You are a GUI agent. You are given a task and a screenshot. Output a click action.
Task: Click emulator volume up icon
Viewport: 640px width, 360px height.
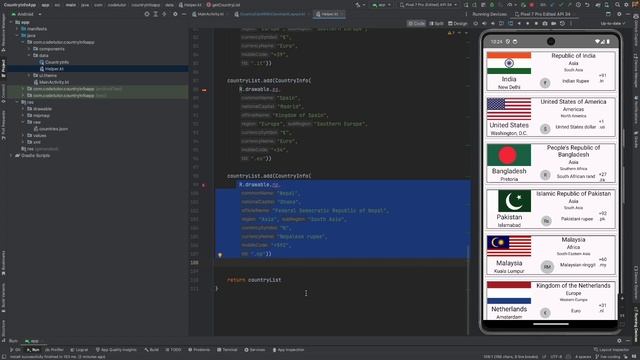[484, 24]
